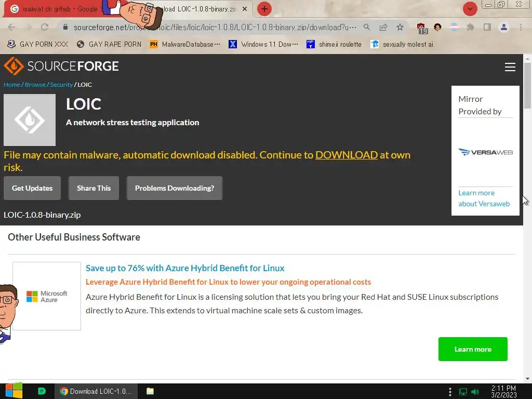Show hidden tray icons via three dots
The height and width of the screenshot is (399, 532).
coord(450,392)
